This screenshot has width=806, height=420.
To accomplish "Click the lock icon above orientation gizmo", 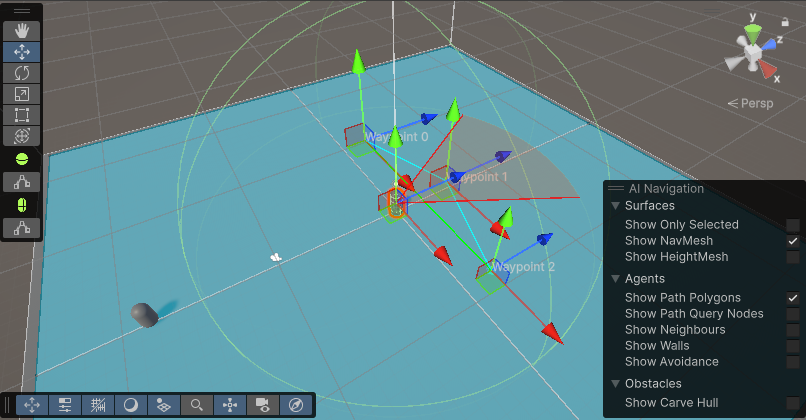I will pyautogui.click(x=785, y=22).
